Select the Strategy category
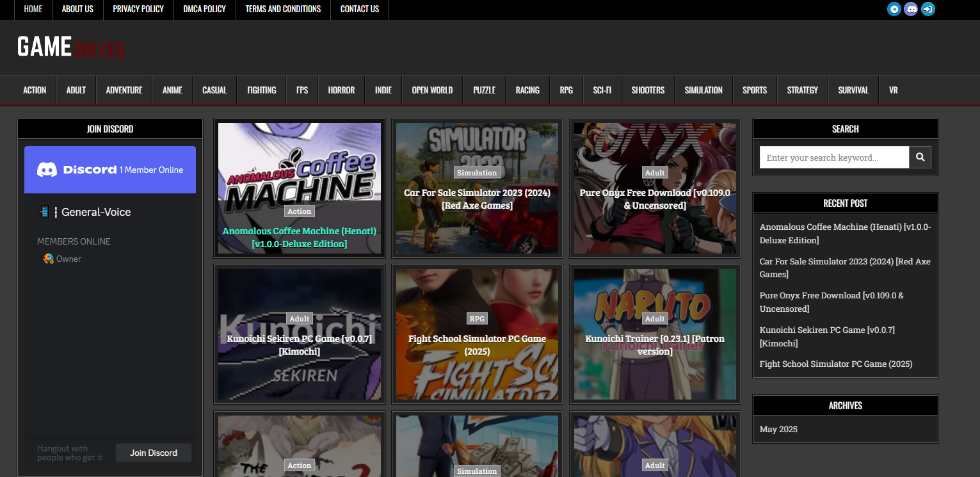 803,90
